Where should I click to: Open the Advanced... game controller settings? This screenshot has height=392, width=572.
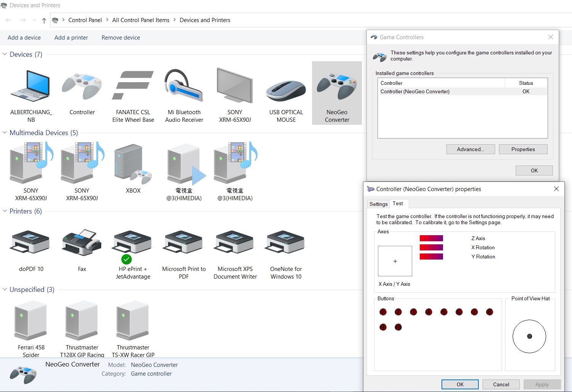pos(470,149)
